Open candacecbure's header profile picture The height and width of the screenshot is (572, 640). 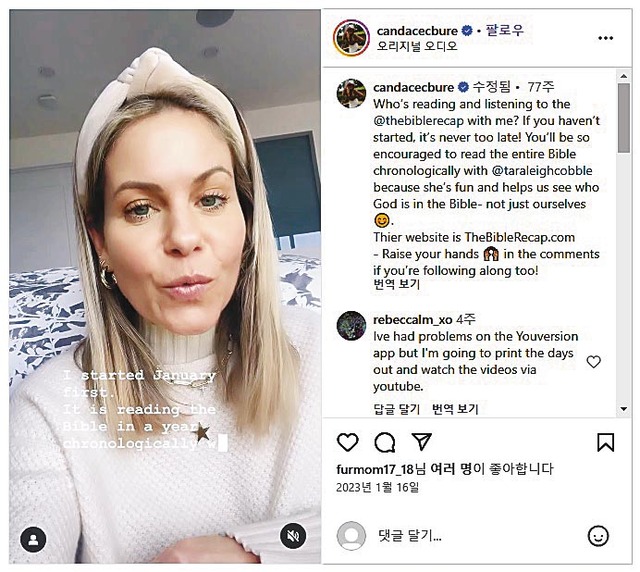point(351,38)
